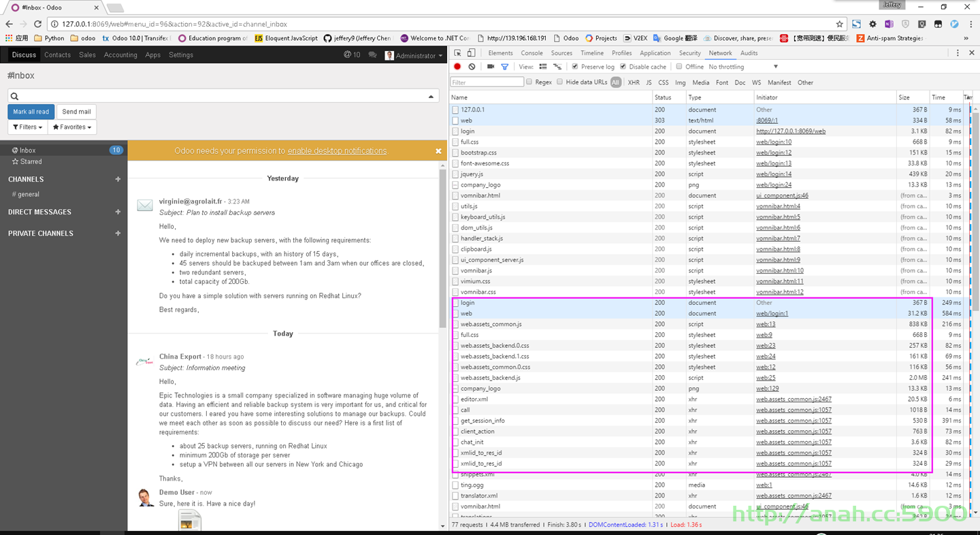Image resolution: width=980 pixels, height=535 pixels.
Task: Click the network Filter text field
Action: tap(487, 82)
